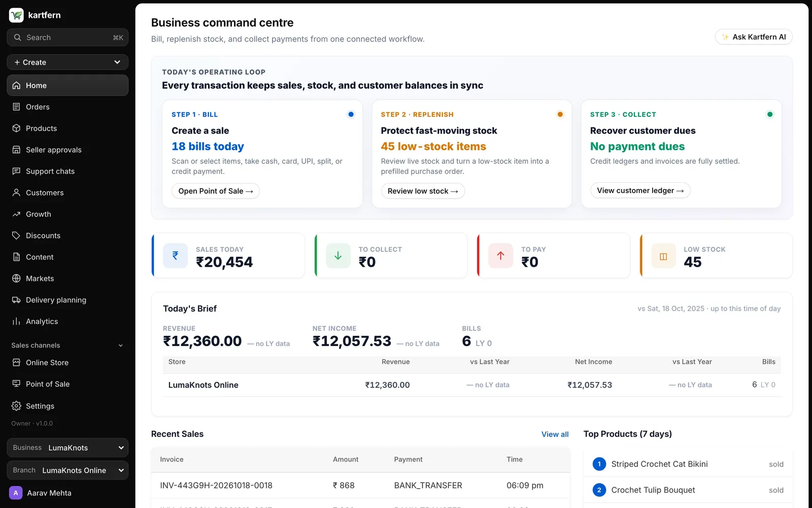812x508 pixels.
Task: Click View customer ledger button
Action: [x=640, y=190]
